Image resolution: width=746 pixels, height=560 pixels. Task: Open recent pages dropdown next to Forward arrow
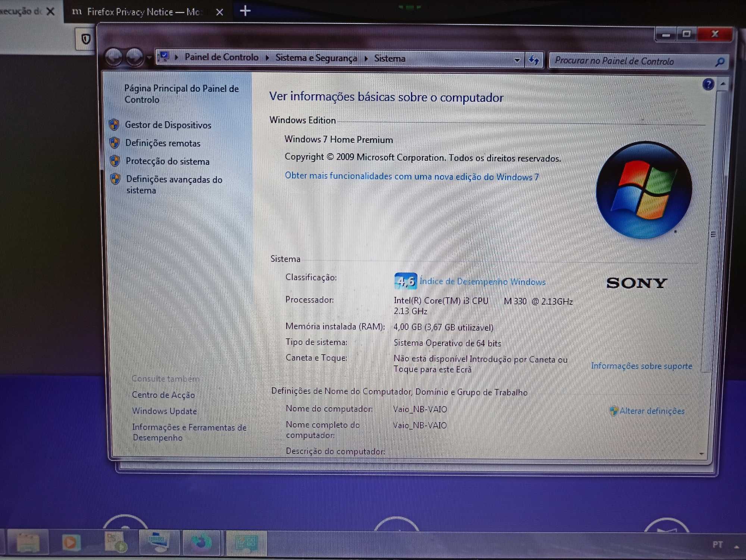pyautogui.click(x=149, y=57)
